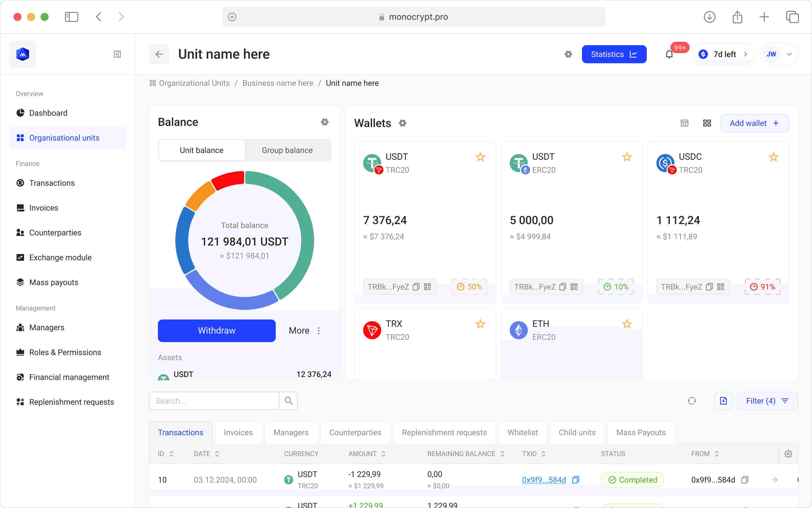The width and height of the screenshot is (812, 508).
Task: Click the Statistics button
Action: point(614,54)
